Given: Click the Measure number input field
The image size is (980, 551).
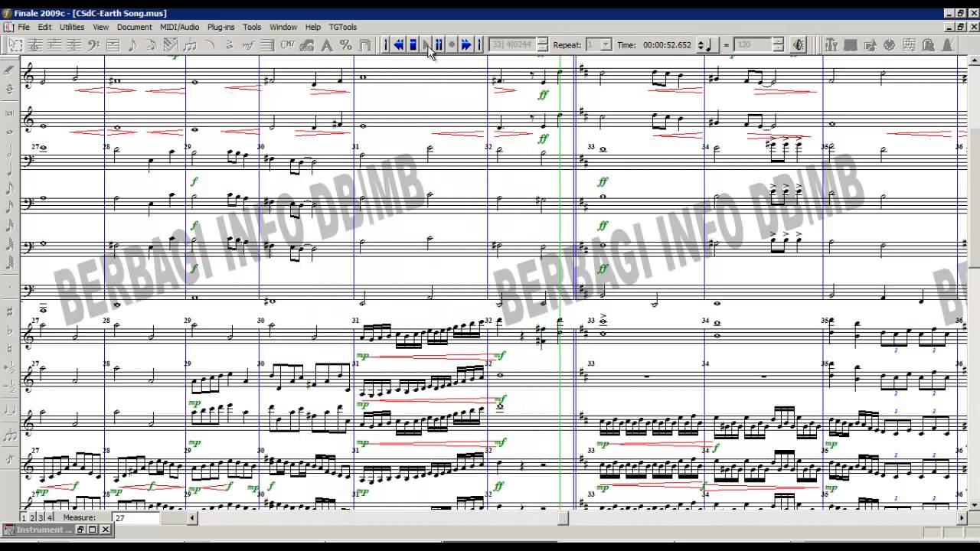Looking at the screenshot, I should pyautogui.click(x=136, y=518).
